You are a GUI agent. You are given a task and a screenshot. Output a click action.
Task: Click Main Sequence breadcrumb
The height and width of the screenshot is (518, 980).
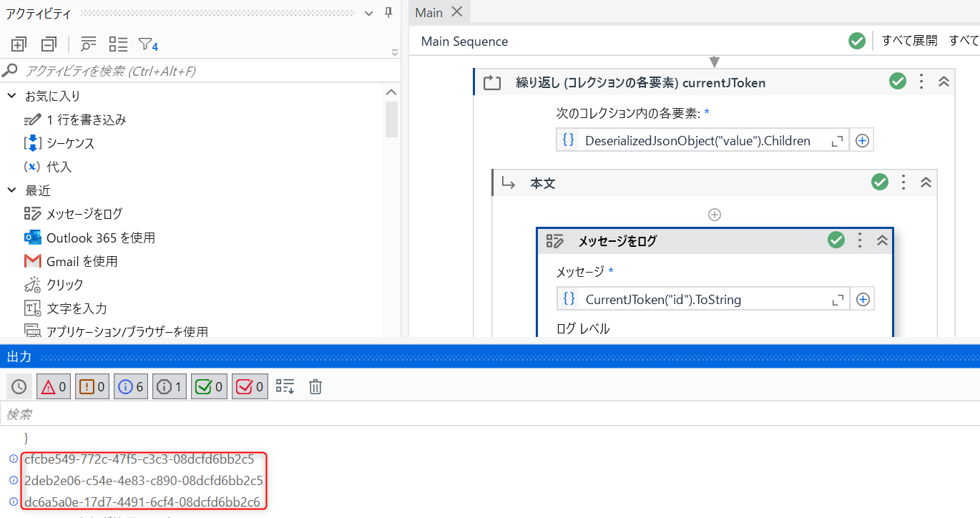464,41
